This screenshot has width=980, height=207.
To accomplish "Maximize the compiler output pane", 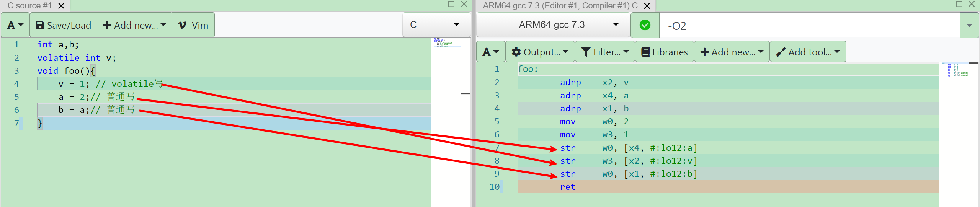I will pos(959,4).
